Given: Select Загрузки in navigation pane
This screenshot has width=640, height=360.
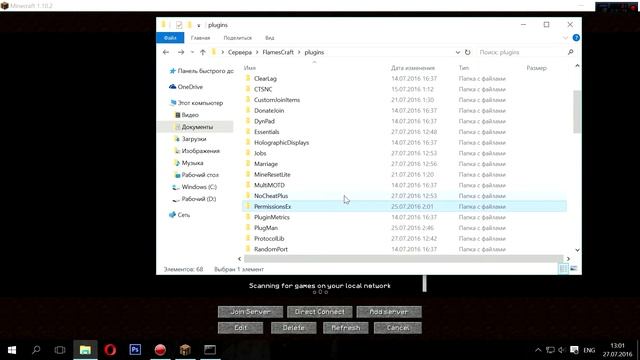Looking at the screenshot, I should tap(193, 139).
